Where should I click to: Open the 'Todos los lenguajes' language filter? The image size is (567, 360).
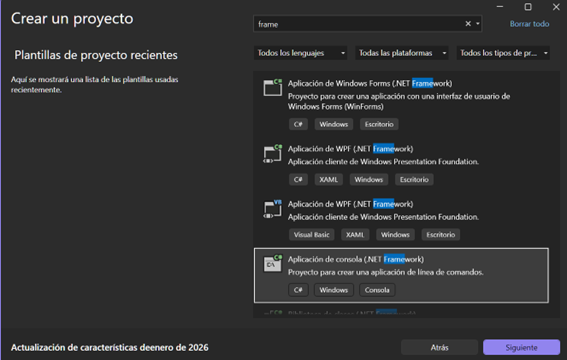click(300, 53)
